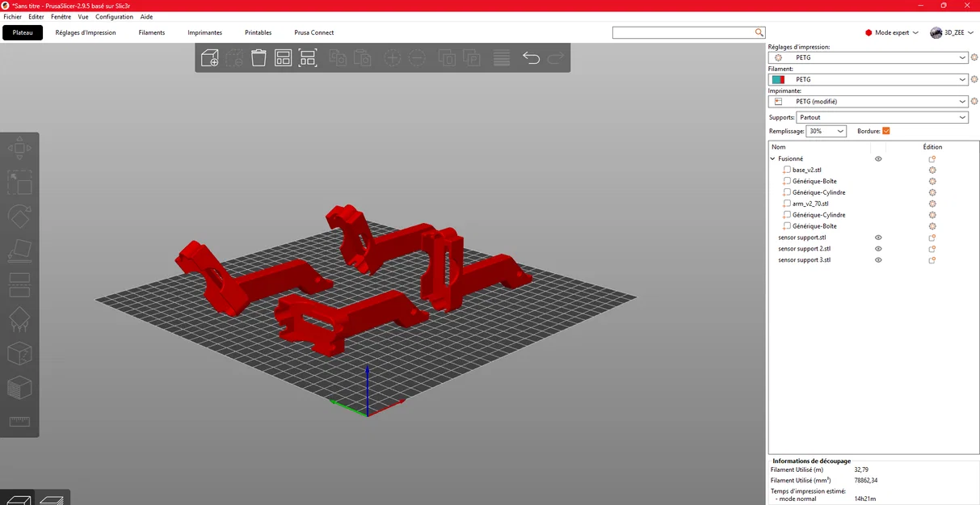Open the Supports dropdown showing Partout
Viewport: 980px width, 505px height.
(x=882, y=117)
